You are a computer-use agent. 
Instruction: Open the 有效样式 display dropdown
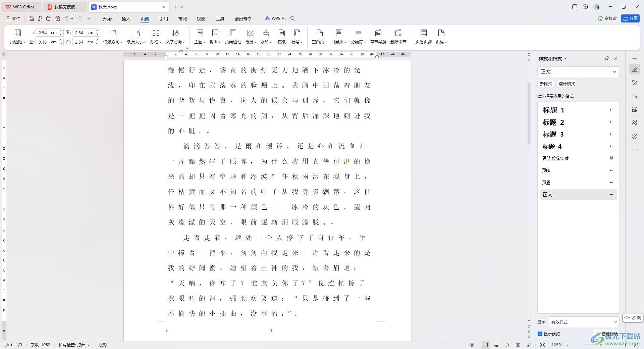pos(583,322)
